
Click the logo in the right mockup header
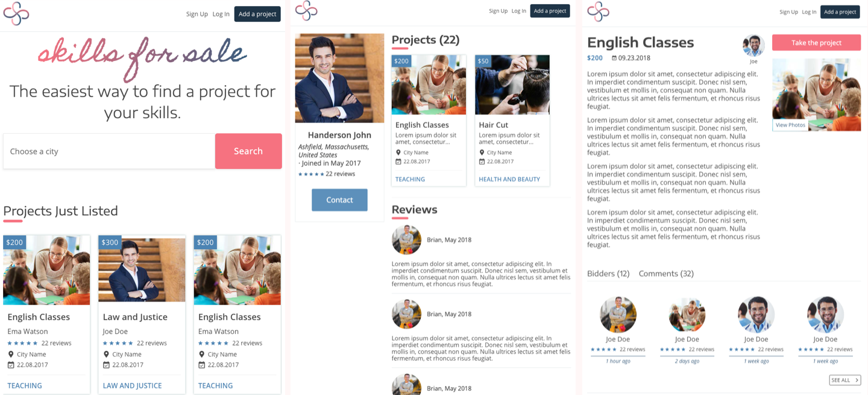point(598,11)
